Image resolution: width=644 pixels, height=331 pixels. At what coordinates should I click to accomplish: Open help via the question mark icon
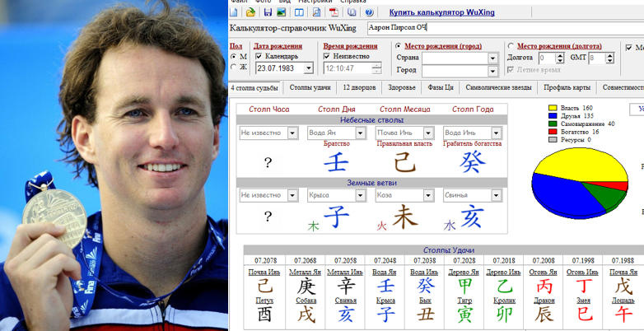(x=369, y=12)
